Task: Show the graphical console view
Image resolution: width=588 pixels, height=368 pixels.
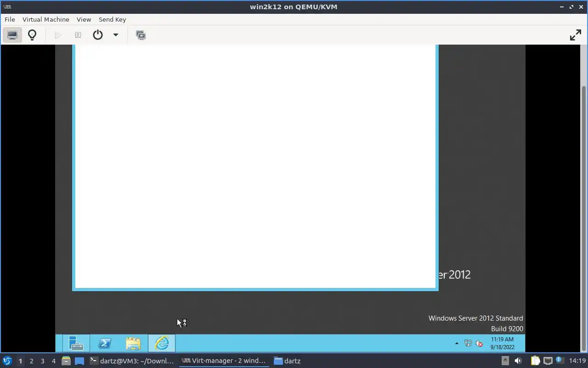Action: pos(12,35)
